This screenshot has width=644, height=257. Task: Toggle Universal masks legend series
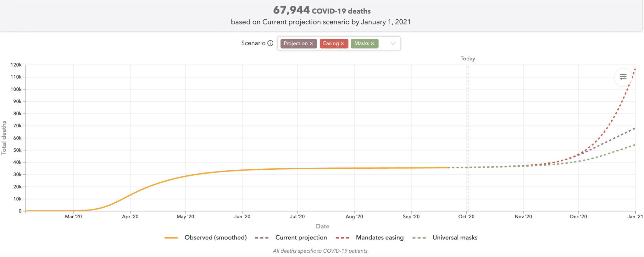click(455, 238)
